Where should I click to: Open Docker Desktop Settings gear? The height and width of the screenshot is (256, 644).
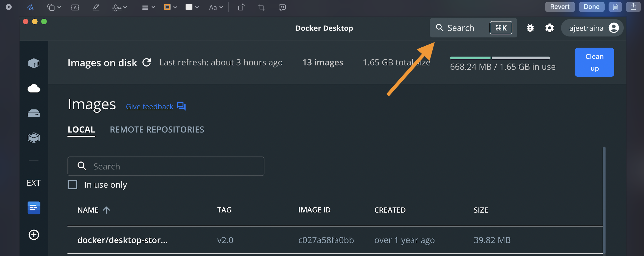[x=549, y=28]
